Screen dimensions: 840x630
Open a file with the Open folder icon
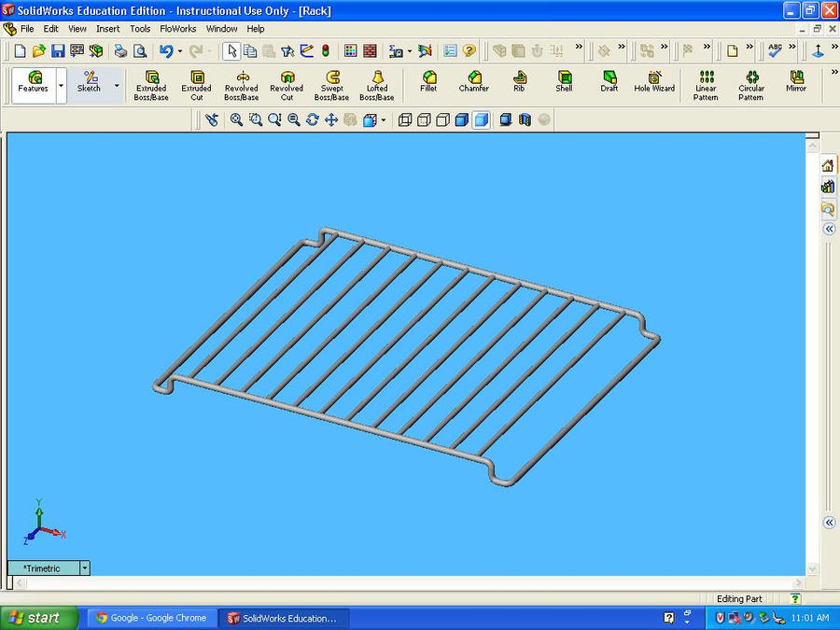tap(38, 51)
